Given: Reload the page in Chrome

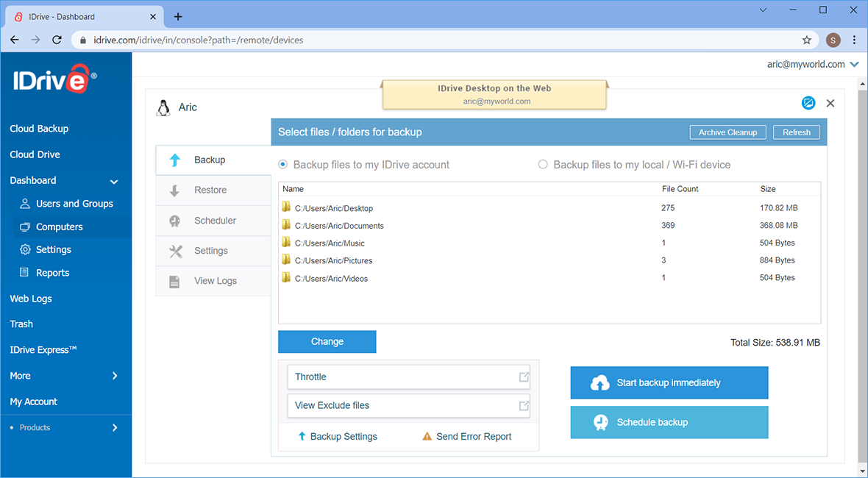Looking at the screenshot, I should [x=57, y=40].
